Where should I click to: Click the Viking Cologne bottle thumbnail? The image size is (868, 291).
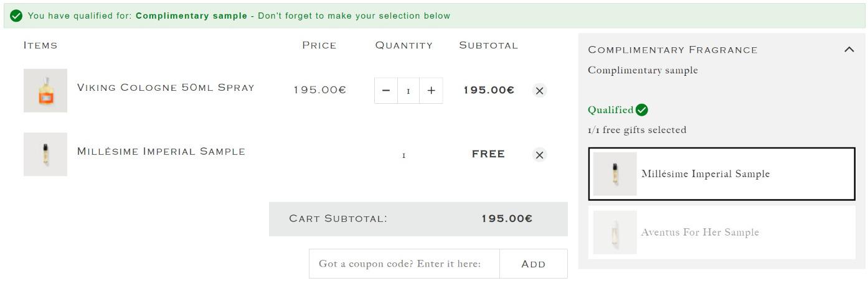pyautogui.click(x=45, y=91)
